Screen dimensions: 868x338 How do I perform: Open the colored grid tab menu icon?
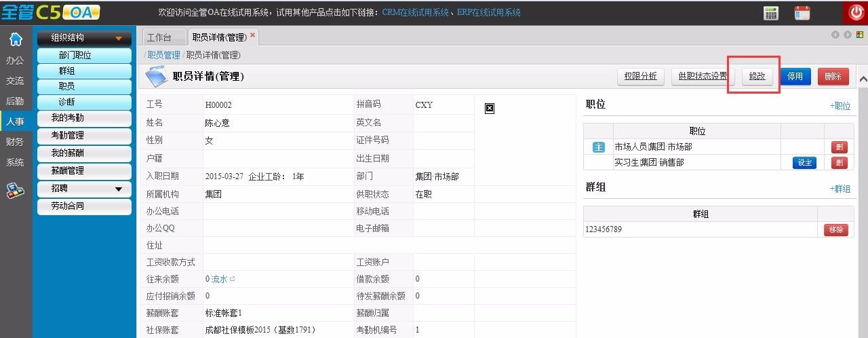pos(859,35)
